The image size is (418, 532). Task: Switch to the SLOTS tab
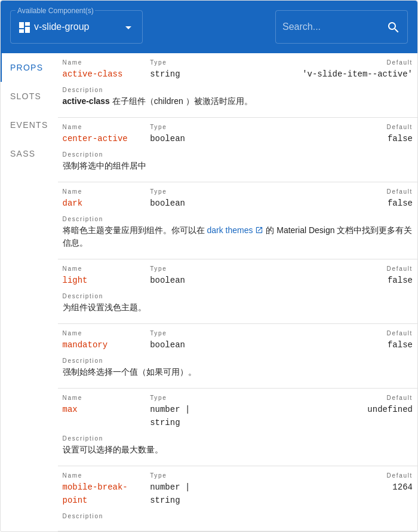coord(25,96)
